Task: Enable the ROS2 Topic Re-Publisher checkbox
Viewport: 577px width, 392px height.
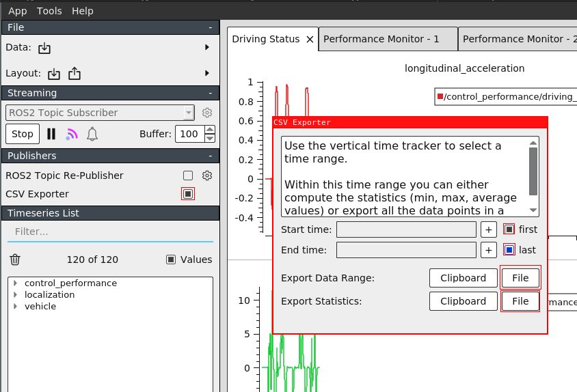Action: pyautogui.click(x=188, y=176)
